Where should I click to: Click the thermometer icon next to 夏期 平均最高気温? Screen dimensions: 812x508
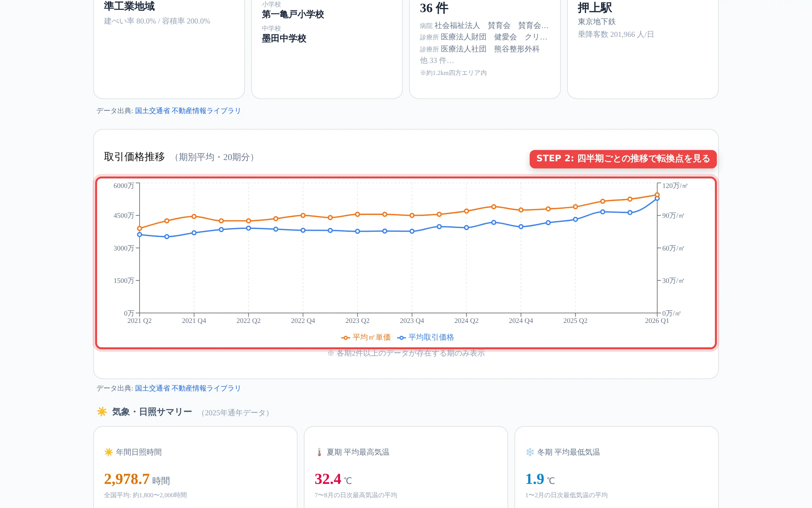[319, 452]
